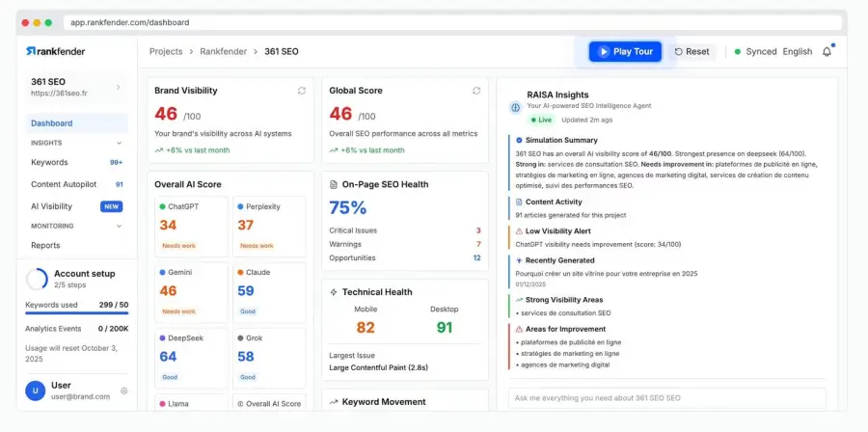Go to Rankfender breadcrumb

tap(223, 51)
